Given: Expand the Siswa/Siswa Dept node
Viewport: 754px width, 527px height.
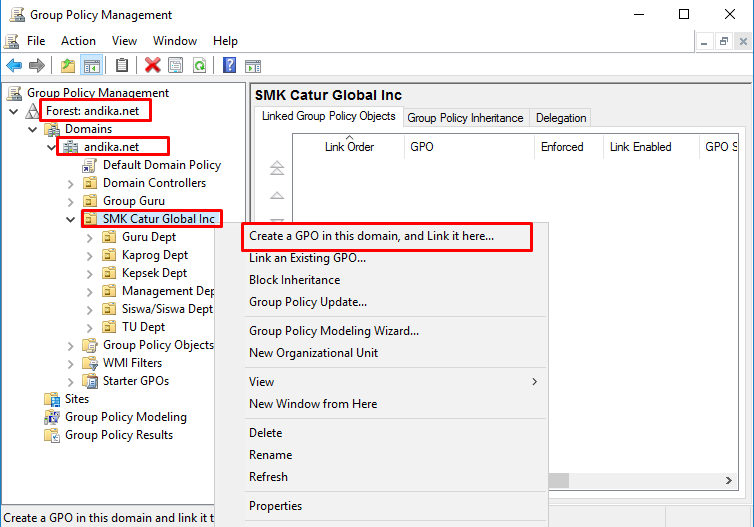Looking at the screenshot, I should pos(89,310).
